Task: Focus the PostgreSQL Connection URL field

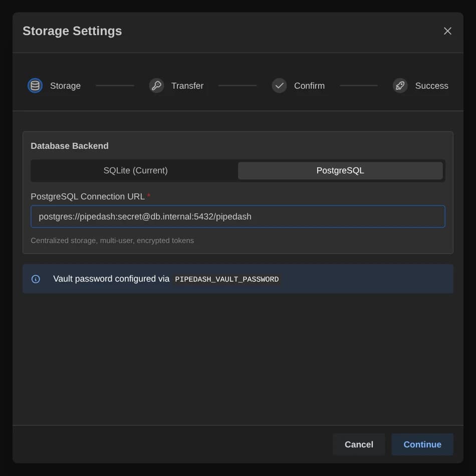Action: [237, 216]
